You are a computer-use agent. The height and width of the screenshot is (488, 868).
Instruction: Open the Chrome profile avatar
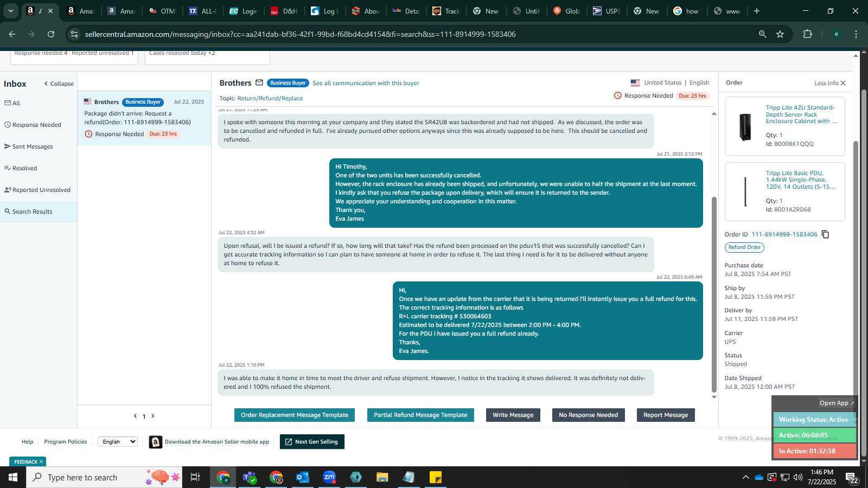[x=836, y=34]
